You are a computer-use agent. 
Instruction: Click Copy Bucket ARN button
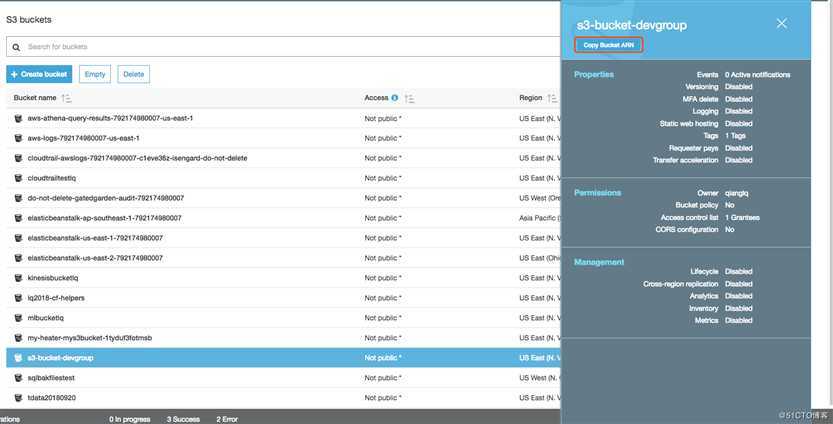click(x=609, y=45)
